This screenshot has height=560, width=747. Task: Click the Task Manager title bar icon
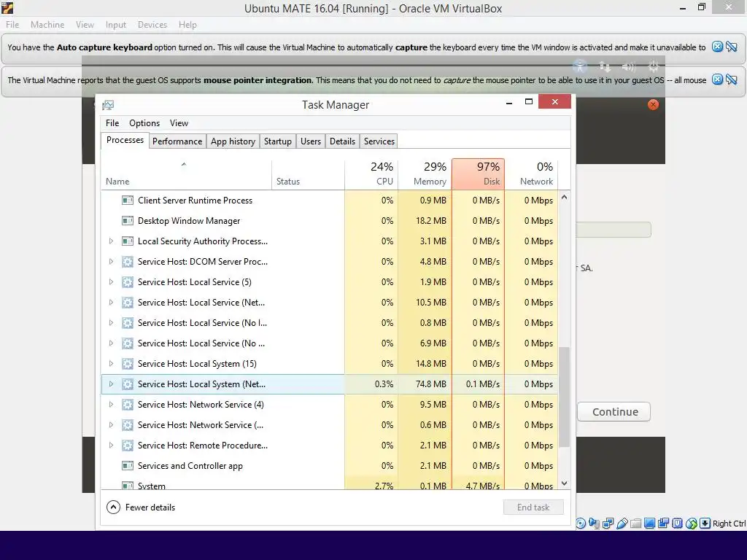tap(108, 105)
